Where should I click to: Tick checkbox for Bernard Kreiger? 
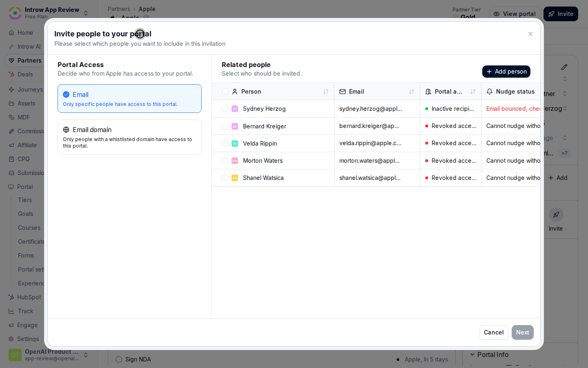click(225, 126)
